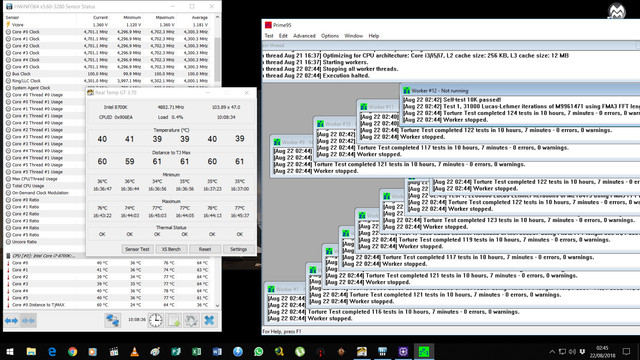Open WhatsApp from the taskbar
Screen dimensions: 640x360
(258, 351)
